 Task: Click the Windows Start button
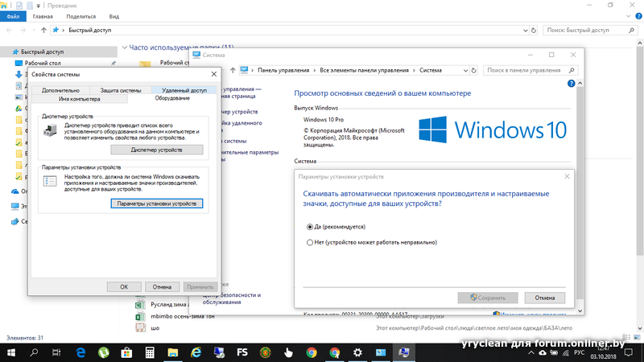coord(11,352)
